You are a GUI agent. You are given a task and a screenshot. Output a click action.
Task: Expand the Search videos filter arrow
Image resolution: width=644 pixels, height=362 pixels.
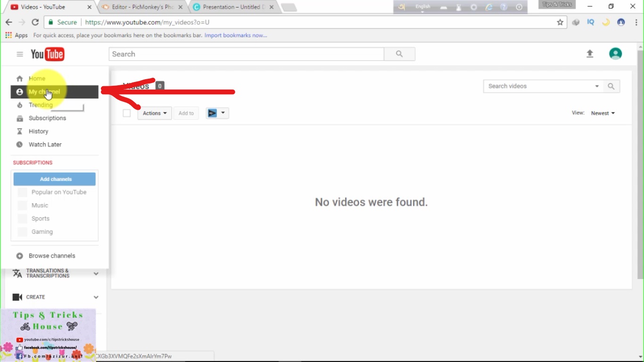click(597, 86)
